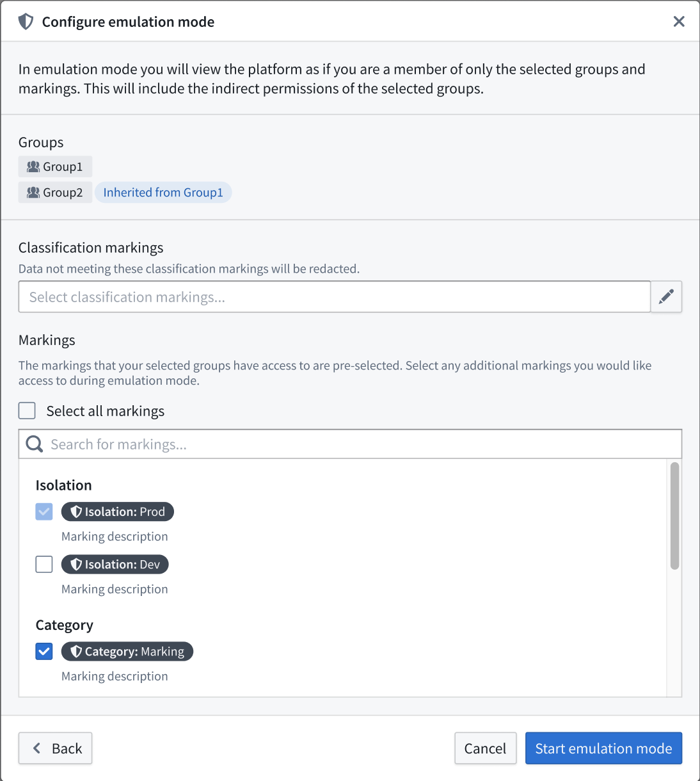The width and height of the screenshot is (700, 781).
Task: Uncheck the Category: Marking checkbox
Action: point(44,651)
